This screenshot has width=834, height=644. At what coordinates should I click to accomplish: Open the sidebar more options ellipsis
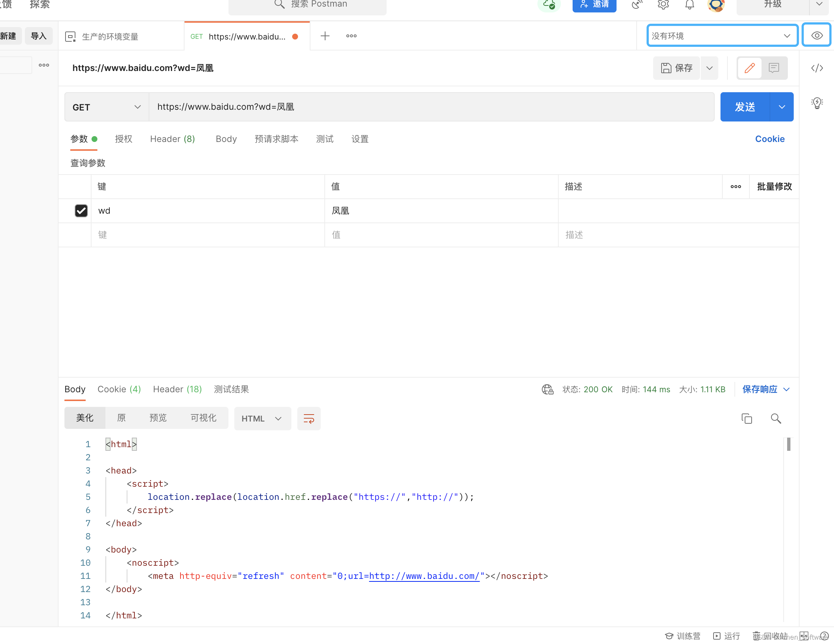tap(44, 65)
